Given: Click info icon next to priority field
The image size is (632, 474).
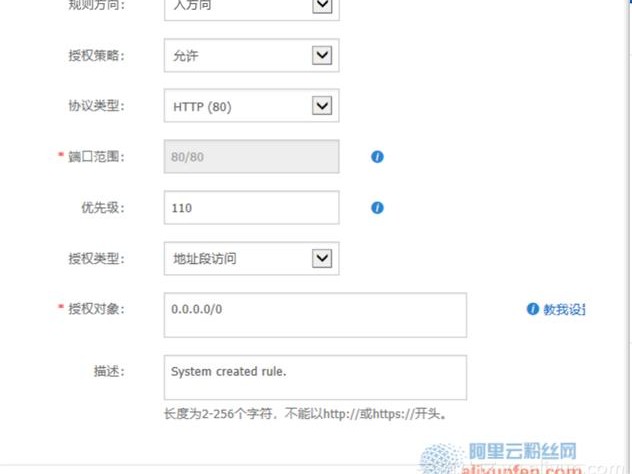Looking at the screenshot, I should 377,208.
